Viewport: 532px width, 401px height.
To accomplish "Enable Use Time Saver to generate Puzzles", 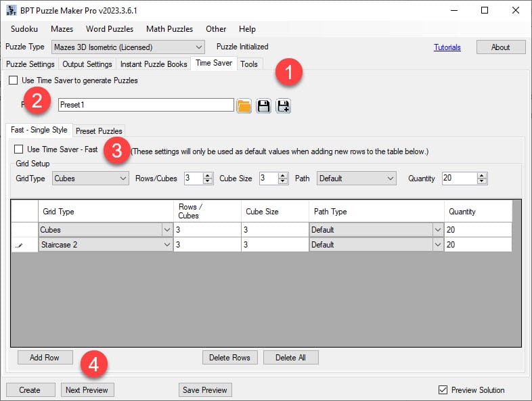I will pyautogui.click(x=14, y=80).
